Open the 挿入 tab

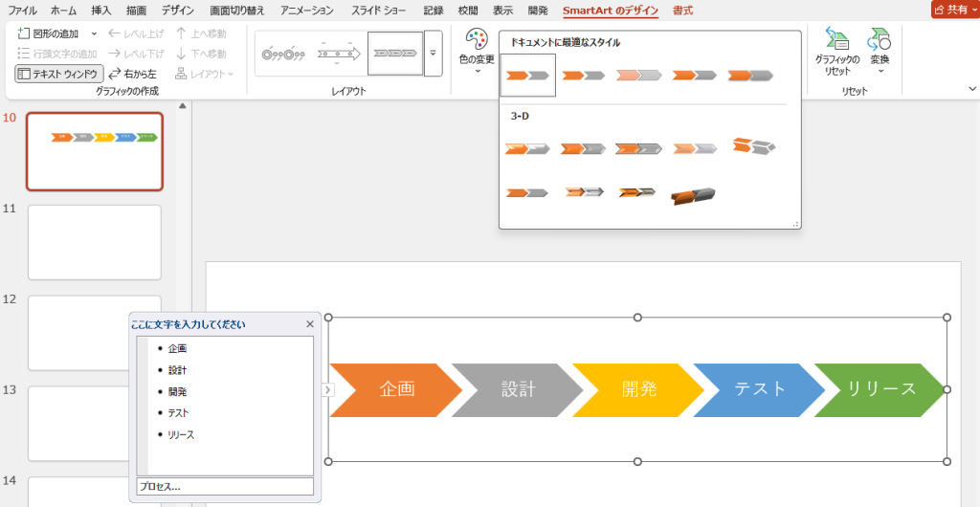coord(100,11)
